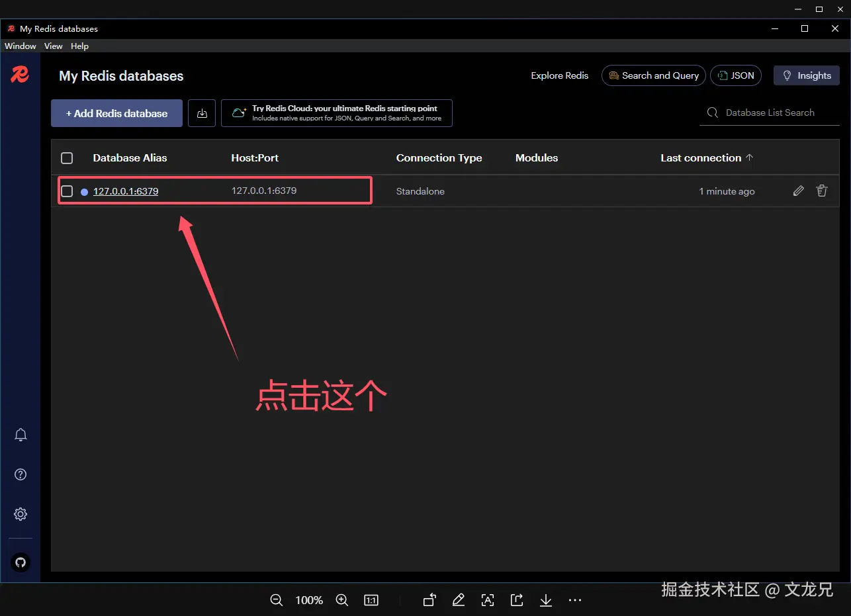Click the Standalone connection type cell
851x616 pixels.
(x=420, y=191)
